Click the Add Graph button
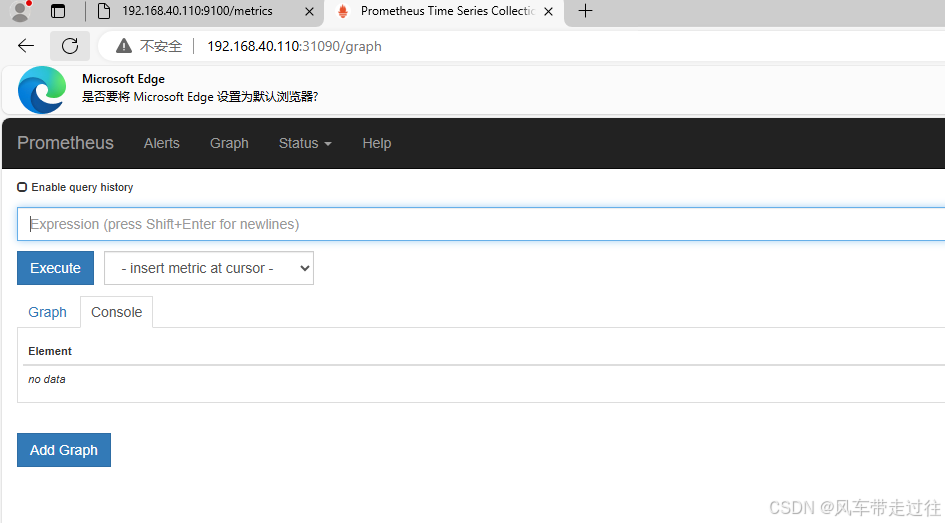 64,450
